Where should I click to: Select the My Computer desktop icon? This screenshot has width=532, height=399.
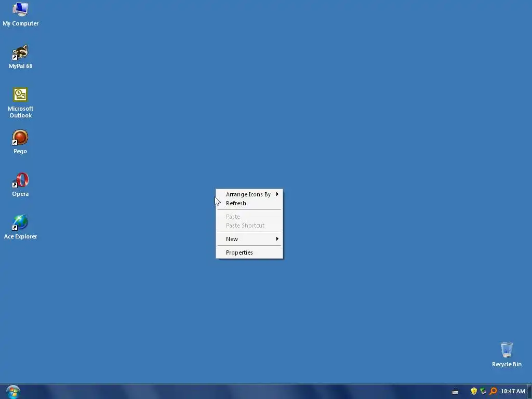20,14
